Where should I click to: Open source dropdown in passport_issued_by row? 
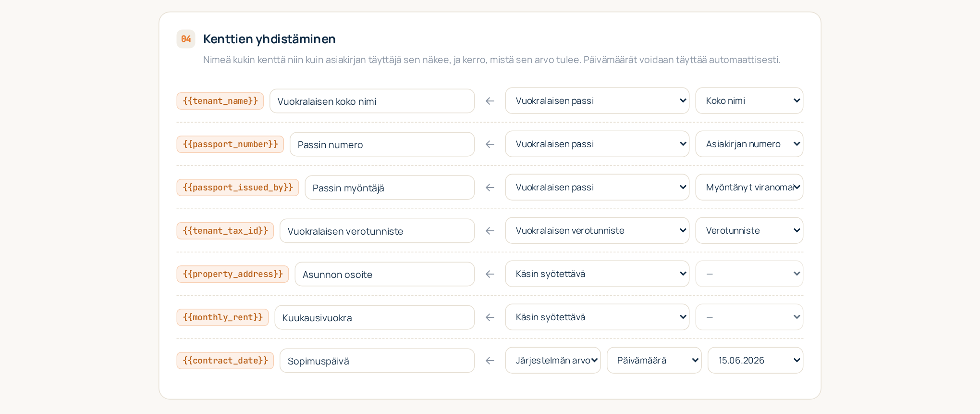(597, 187)
